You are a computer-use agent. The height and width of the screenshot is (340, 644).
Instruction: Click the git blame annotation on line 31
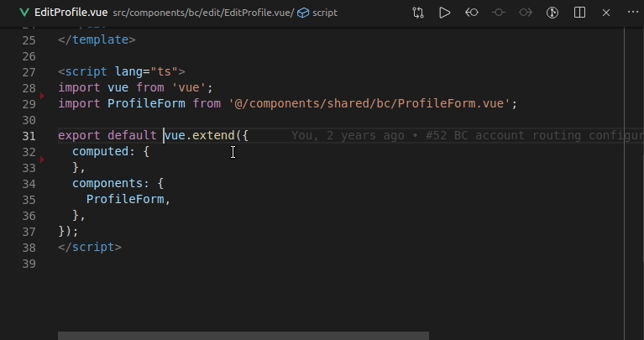point(468,135)
